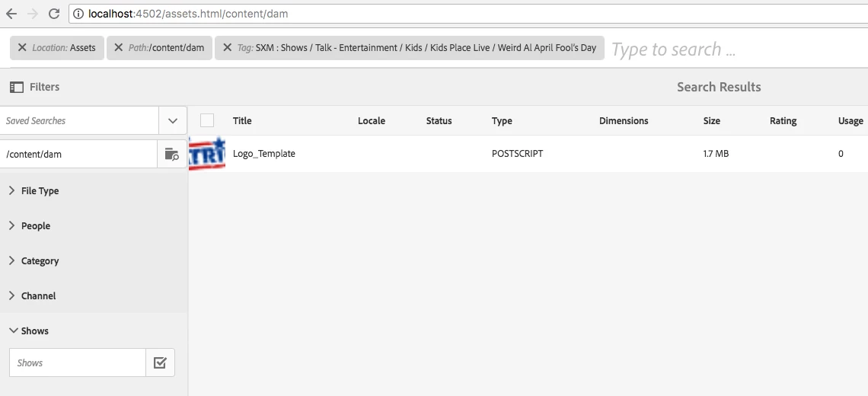Go back in browser history
This screenshot has width=868, height=396.
(11, 14)
